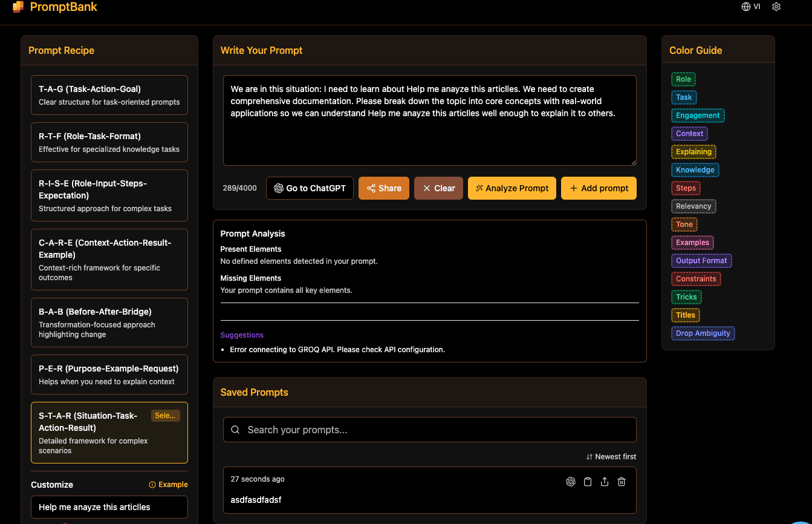Image resolution: width=812 pixels, height=524 pixels.
Task: Open settings via gear icon
Action: pyautogui.click(x=776, y=7)
